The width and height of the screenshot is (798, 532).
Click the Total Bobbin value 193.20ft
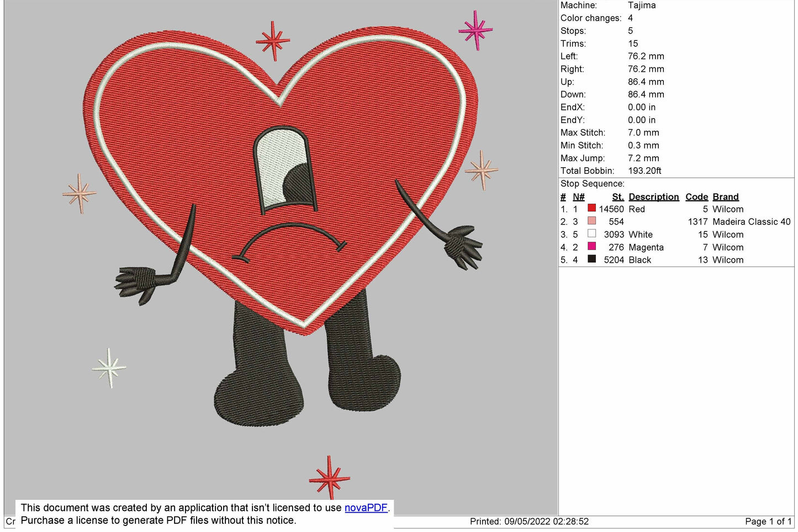[644, 171]
